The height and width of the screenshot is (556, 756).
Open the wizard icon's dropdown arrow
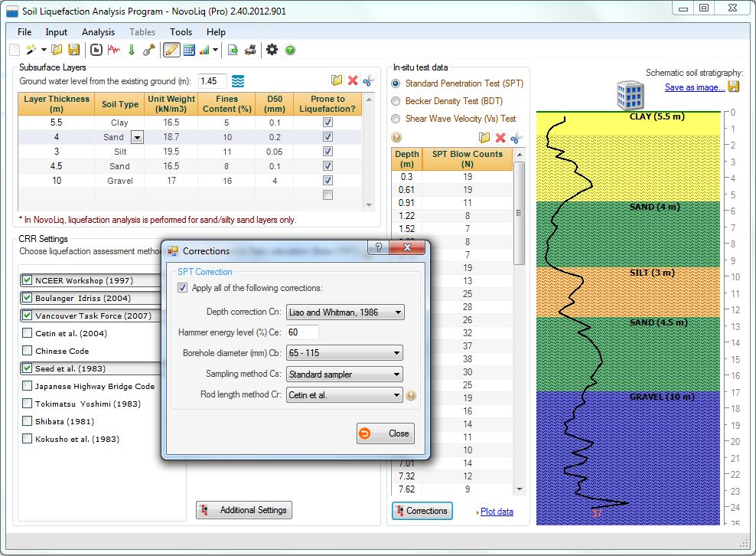tap(44, 50)
